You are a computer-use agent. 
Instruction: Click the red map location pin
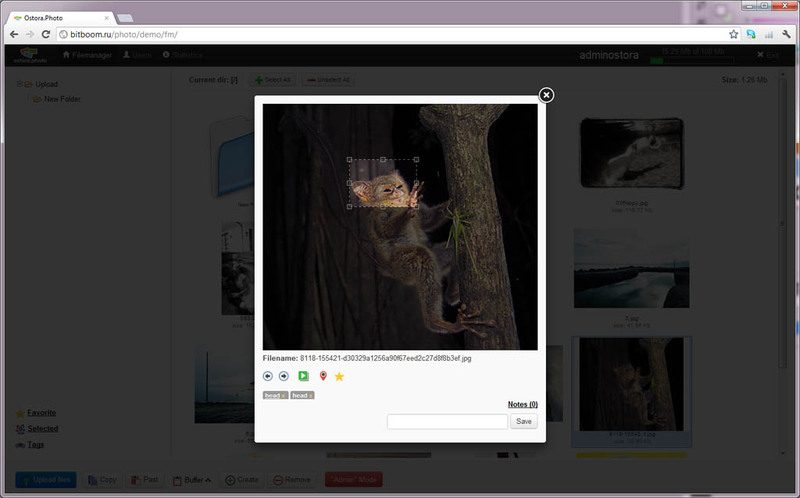point(323,376)
